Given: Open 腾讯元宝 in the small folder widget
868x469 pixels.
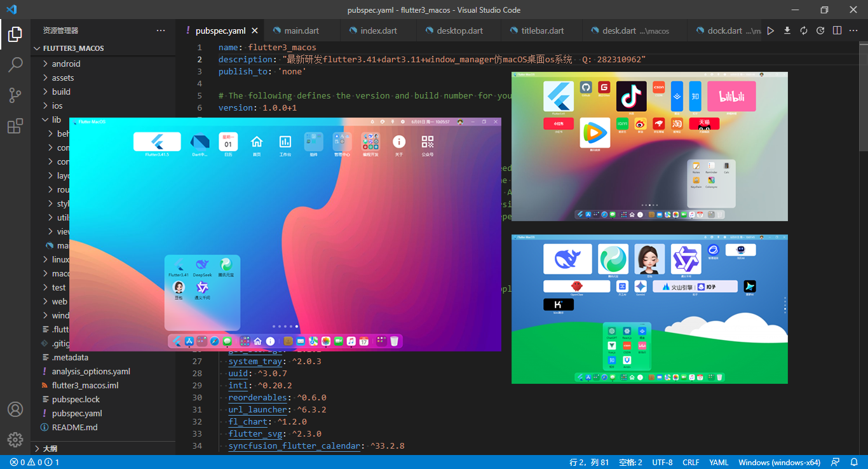Looking at the screenshot, I should [226, 265].
